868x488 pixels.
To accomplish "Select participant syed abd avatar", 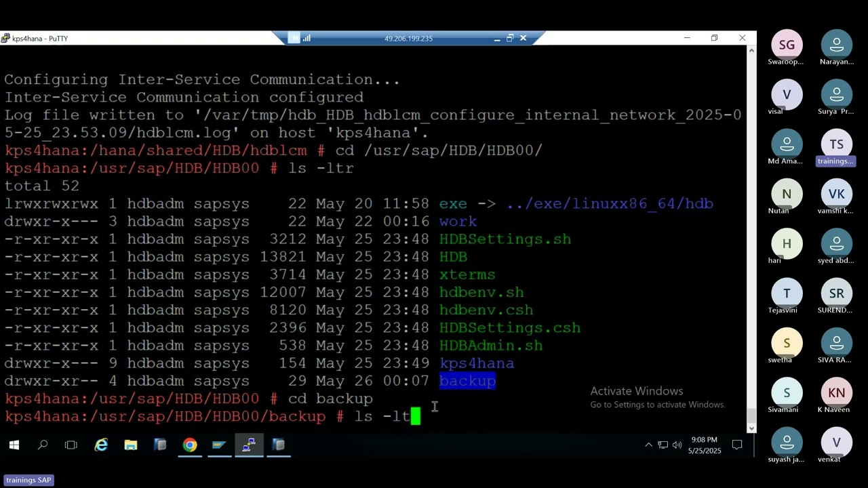I will pyautogui.click(x=836, y=244).
